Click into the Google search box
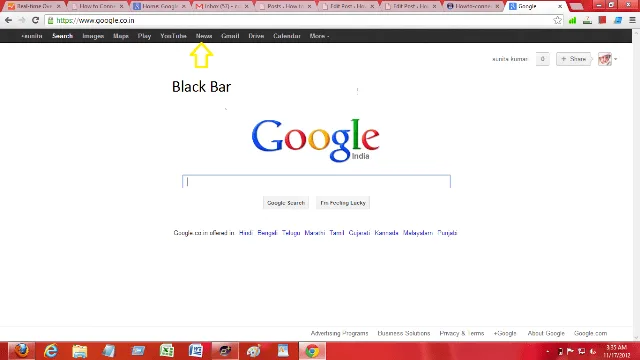Viewport: 640px width, 360px height. [316, 182]
